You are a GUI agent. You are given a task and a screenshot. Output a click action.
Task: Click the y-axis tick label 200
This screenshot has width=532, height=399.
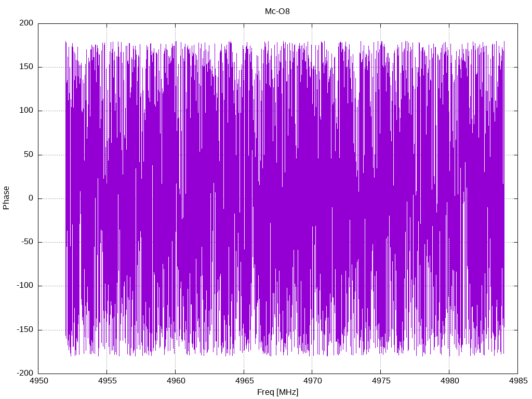(x=26, y=23)
